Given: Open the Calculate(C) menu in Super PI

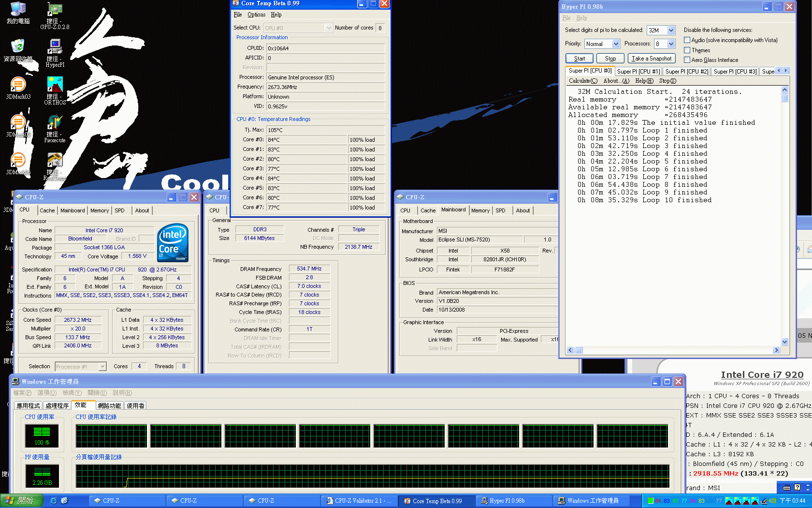Looking at the screenshot, I should 583,81.
